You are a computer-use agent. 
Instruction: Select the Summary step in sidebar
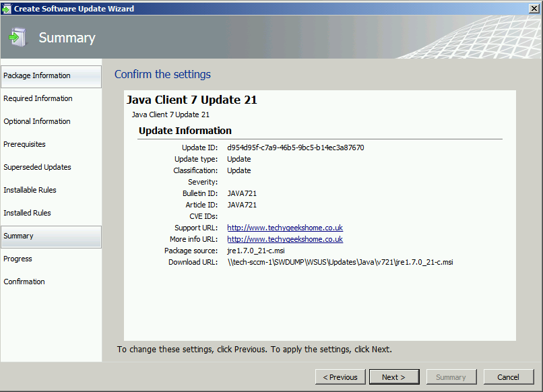pos(51,236)
